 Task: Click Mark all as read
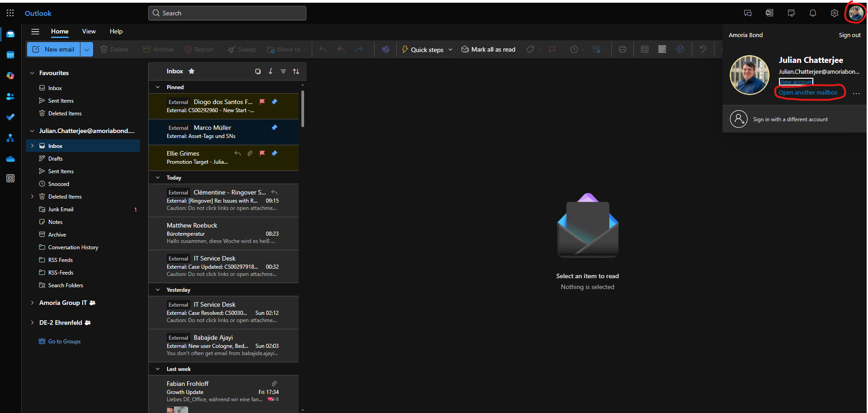[x=488, y=49]
